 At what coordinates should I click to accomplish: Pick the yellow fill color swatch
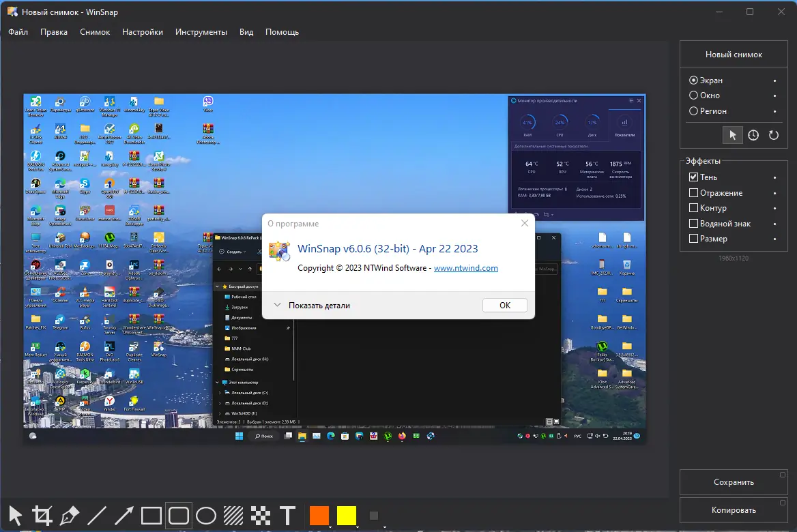point(347,515)
